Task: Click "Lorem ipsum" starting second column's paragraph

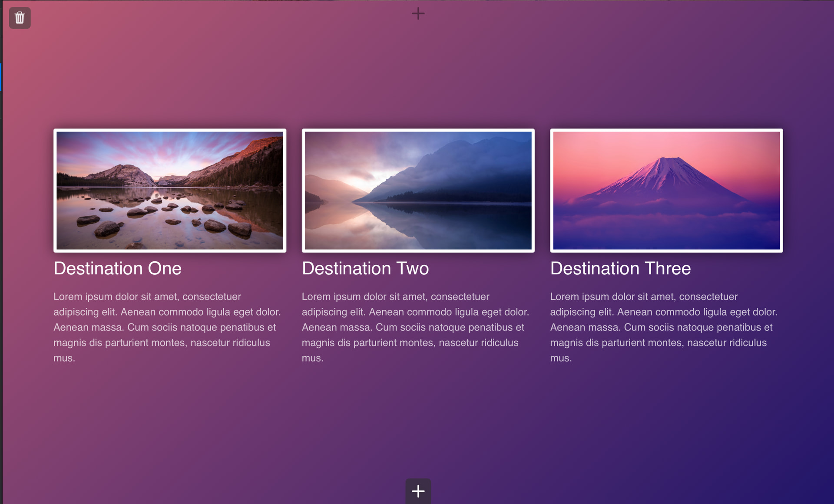Action: (331, 296)
